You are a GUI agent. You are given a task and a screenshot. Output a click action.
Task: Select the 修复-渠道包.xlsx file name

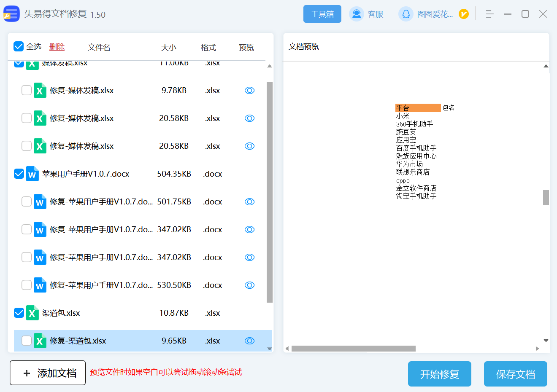(x=78, y=341)
